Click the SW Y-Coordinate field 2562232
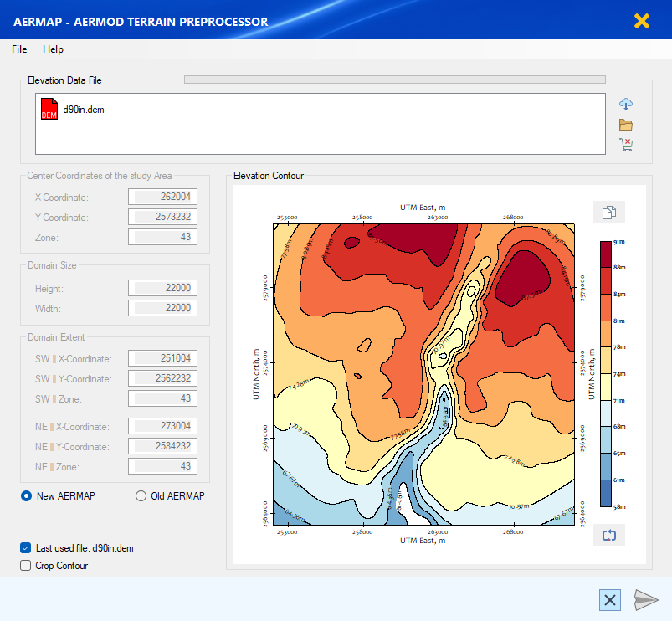Screen dimensions: 672x621 (x=162, y=378)
